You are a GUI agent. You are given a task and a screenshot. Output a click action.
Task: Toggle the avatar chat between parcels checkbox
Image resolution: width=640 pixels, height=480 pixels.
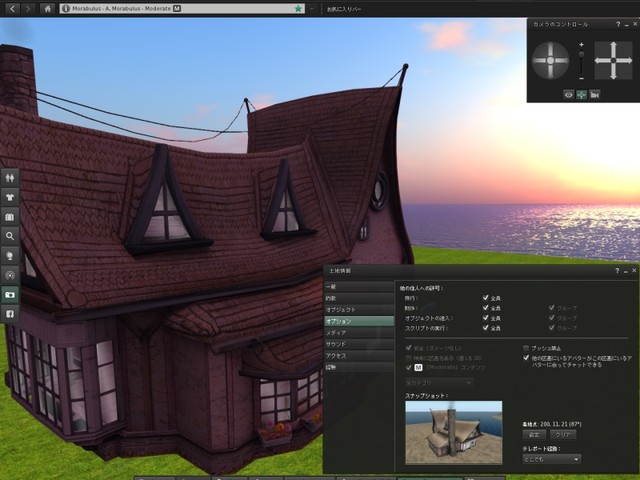tap(526, 358)
